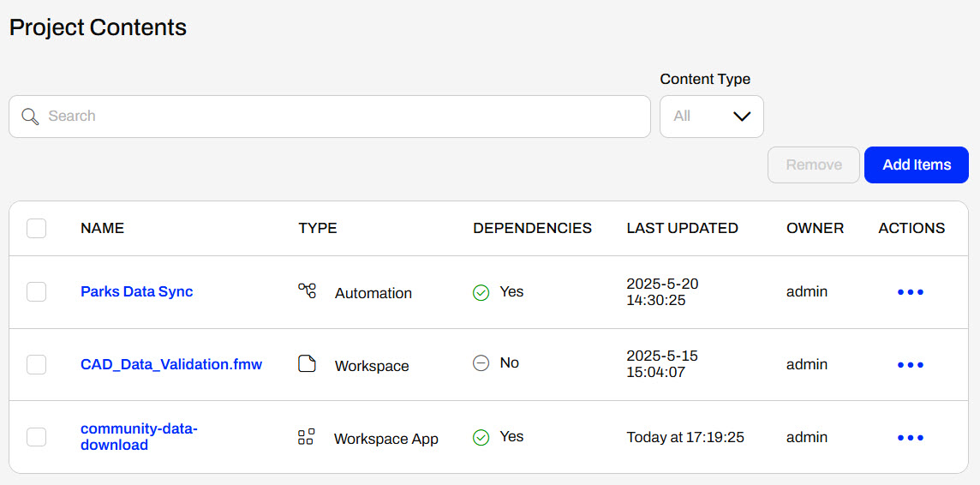Click the LAST UPDATED column header
980x485 pixels.
point(683,228)
